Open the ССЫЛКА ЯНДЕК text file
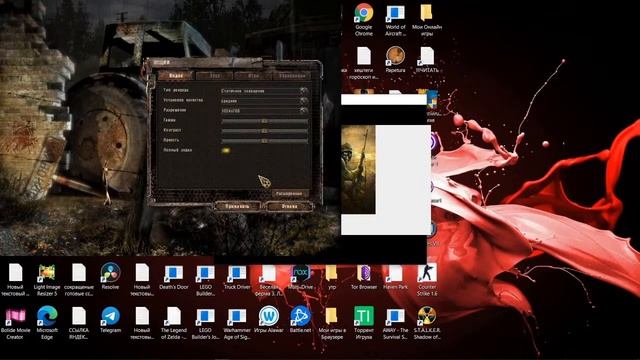Viewport: 640px width, 360px height. tap(78, 323)
